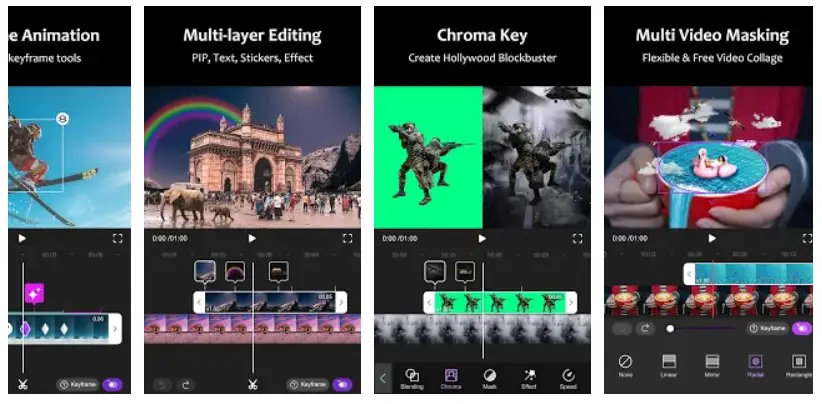This screenshot has width=822, height=404.
Task: Play the preview in Multi Video Masking panel
Action: pos(712,238)
